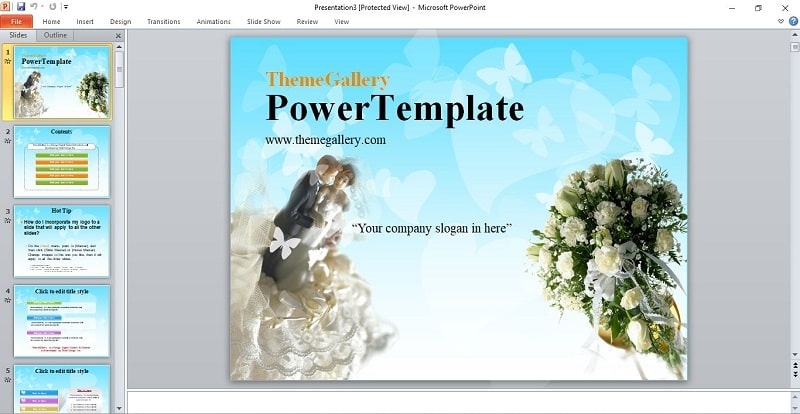Screen dimensions: 800x414
Task: Click scroll-down arrow of main slide scrollbar
Action: tap(795, 354)
